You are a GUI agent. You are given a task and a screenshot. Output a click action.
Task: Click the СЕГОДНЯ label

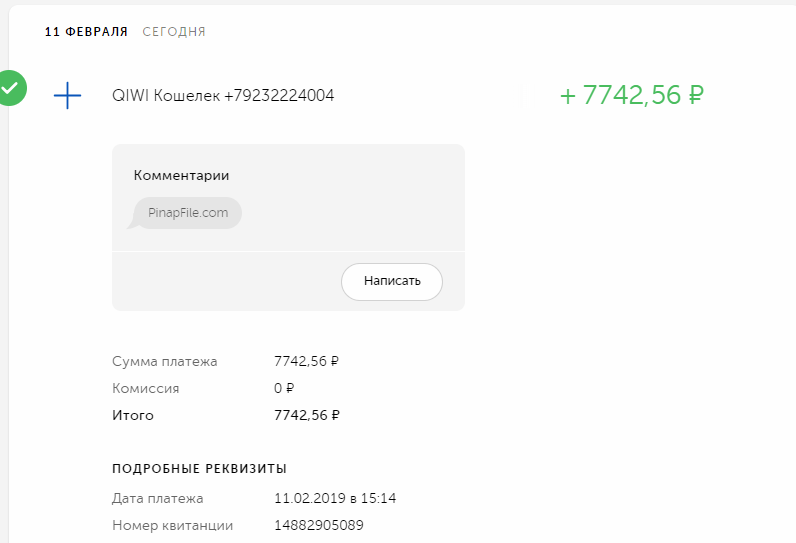(174, 32)
